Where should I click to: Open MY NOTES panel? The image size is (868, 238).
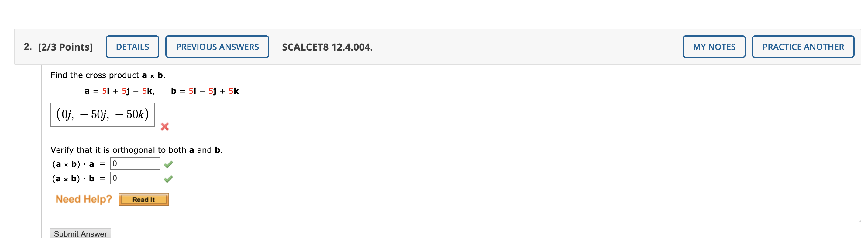pyautogui.click(x=713, y=47)
